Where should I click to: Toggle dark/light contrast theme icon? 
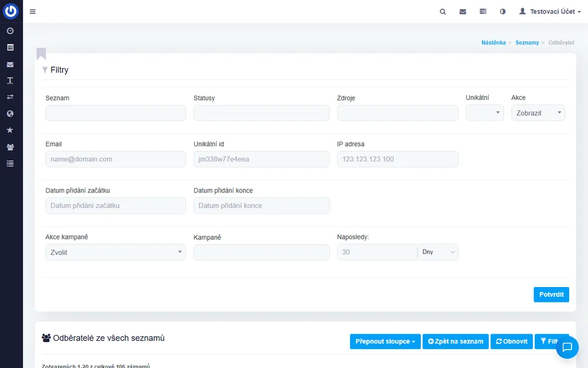pos(503,12)
